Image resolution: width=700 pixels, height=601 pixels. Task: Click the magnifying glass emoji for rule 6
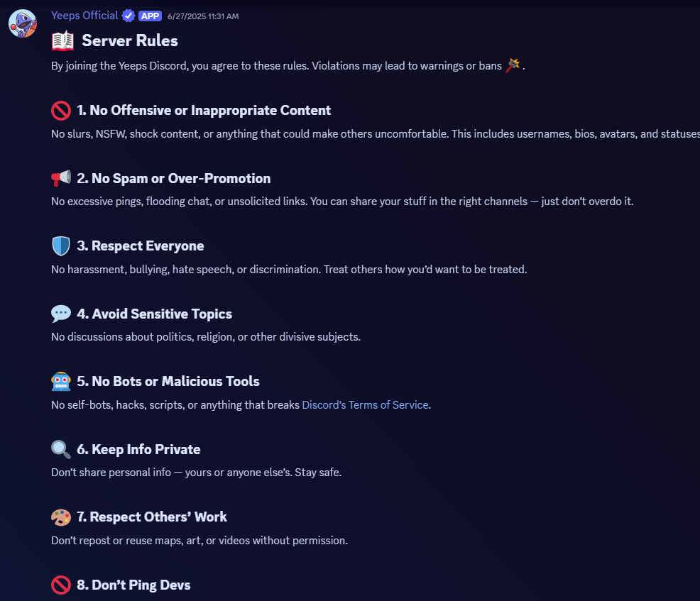(61, 449)
